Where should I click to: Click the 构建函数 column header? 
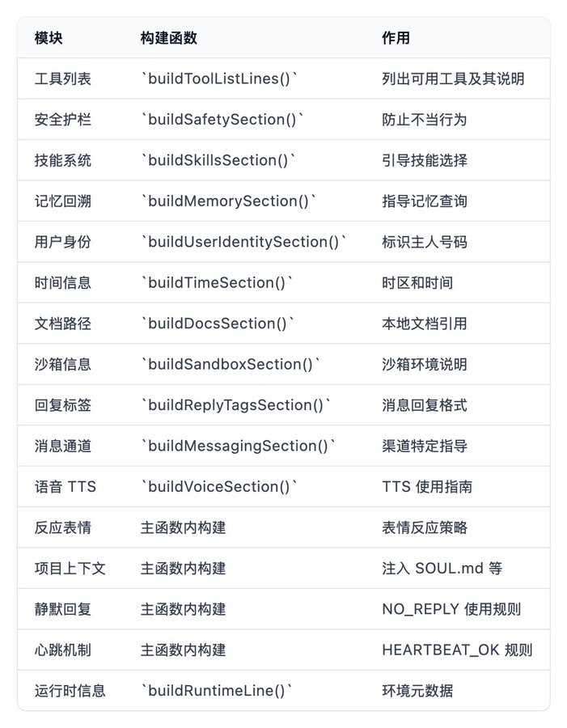click(169, 38)
